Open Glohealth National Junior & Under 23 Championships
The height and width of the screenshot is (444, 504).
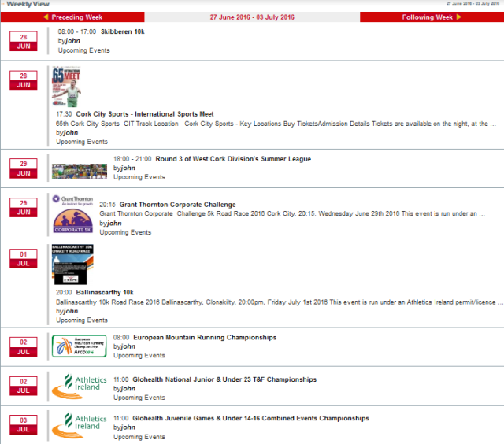coord(224,379)
